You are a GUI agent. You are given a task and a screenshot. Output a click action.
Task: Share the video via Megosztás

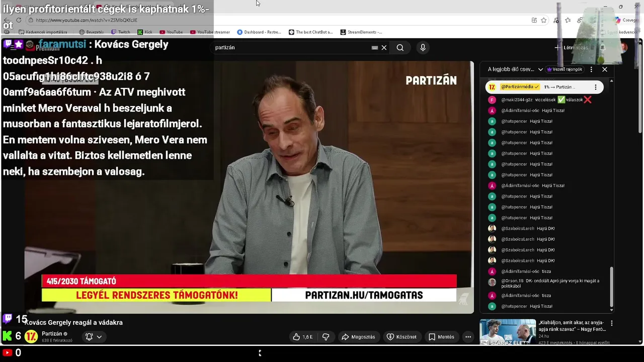(358, 337)
